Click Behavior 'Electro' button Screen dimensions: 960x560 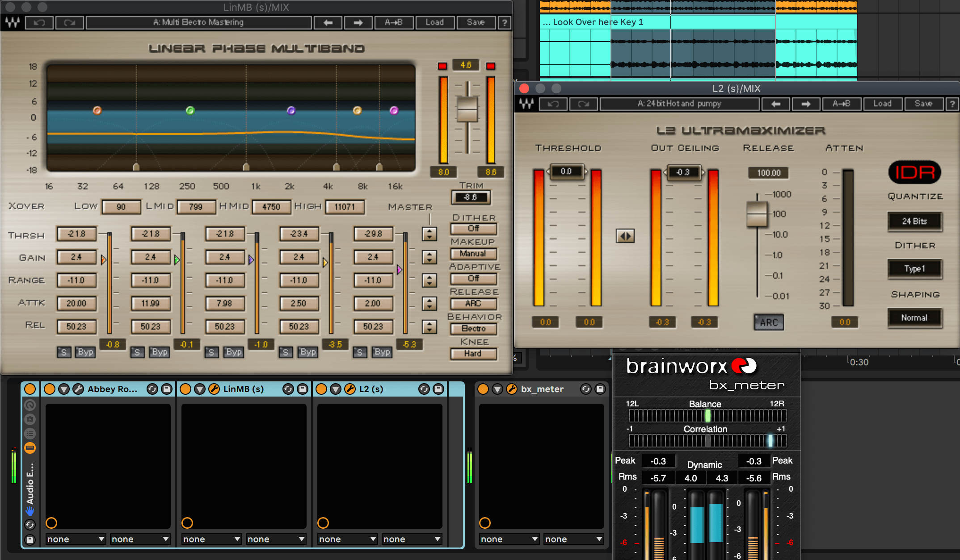click(x=473, y=329)
